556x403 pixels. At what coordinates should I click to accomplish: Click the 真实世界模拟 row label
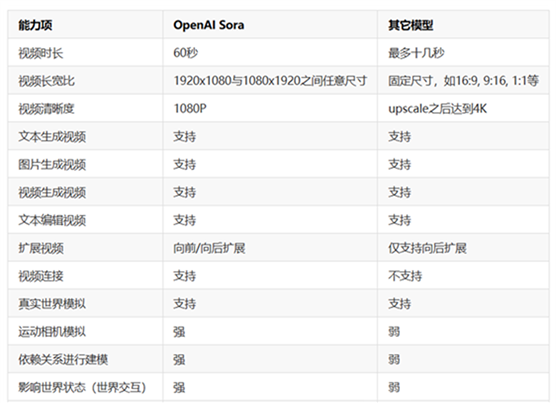pos(52,304)
